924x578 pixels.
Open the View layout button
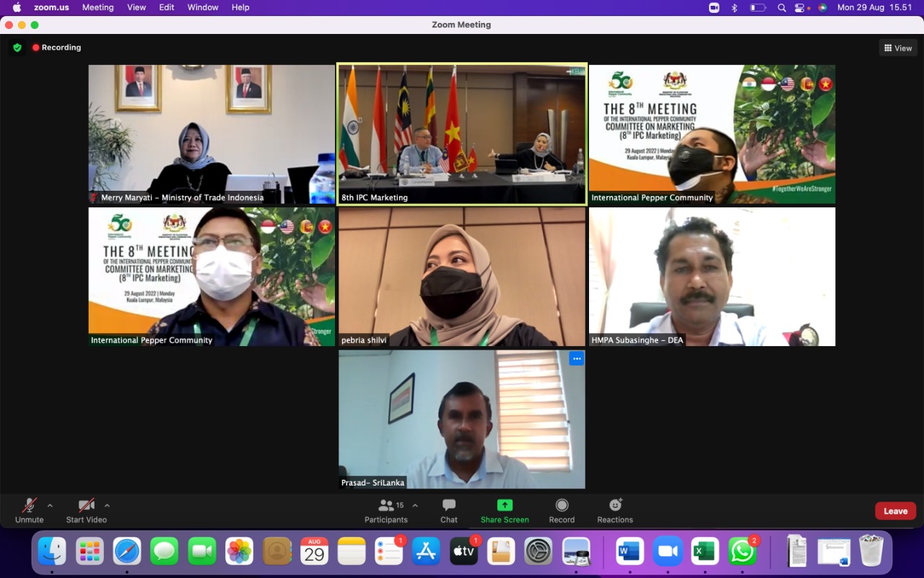pos(898,48)
